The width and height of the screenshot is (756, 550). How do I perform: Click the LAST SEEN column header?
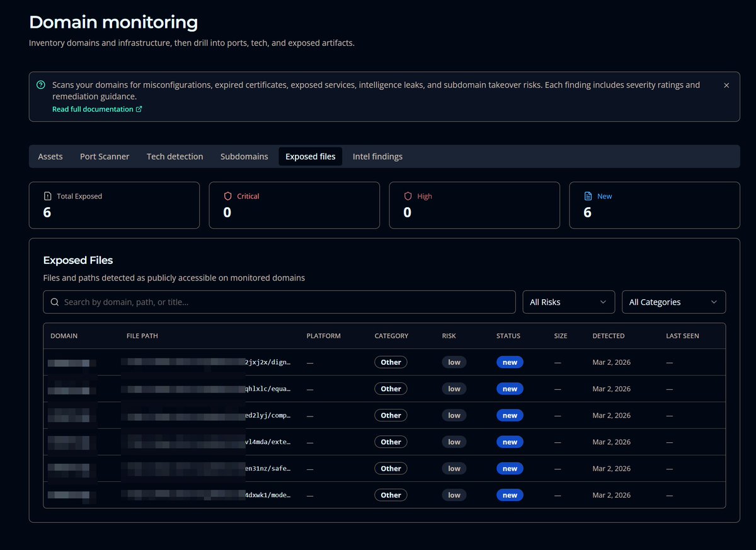tap(682, 336)
